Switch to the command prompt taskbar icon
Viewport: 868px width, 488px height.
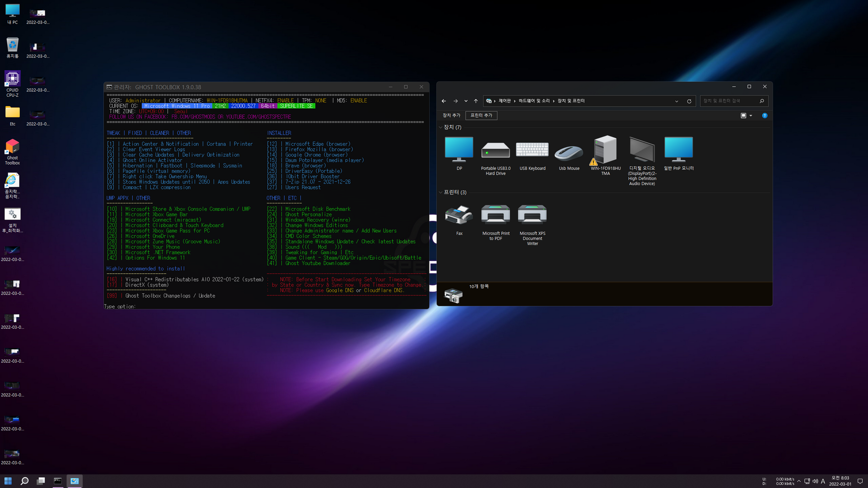click(58, 481)
